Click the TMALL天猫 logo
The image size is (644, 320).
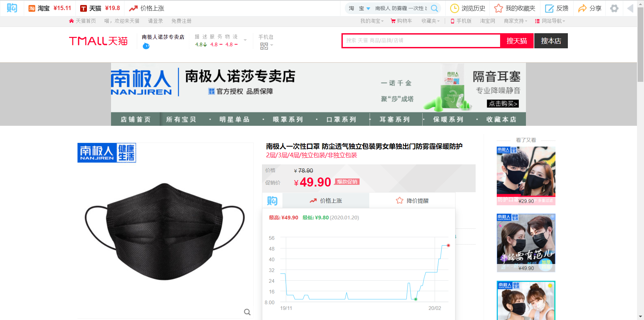pos(98,41)
